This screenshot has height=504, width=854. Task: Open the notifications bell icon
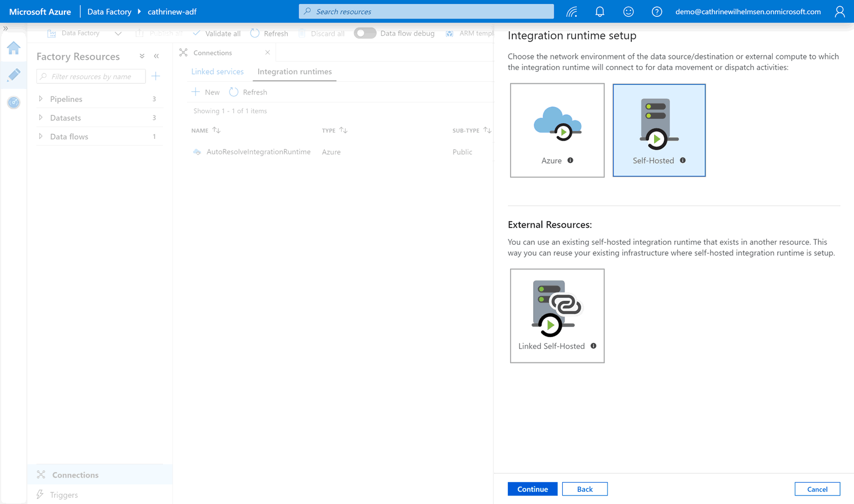pos(600,12)
